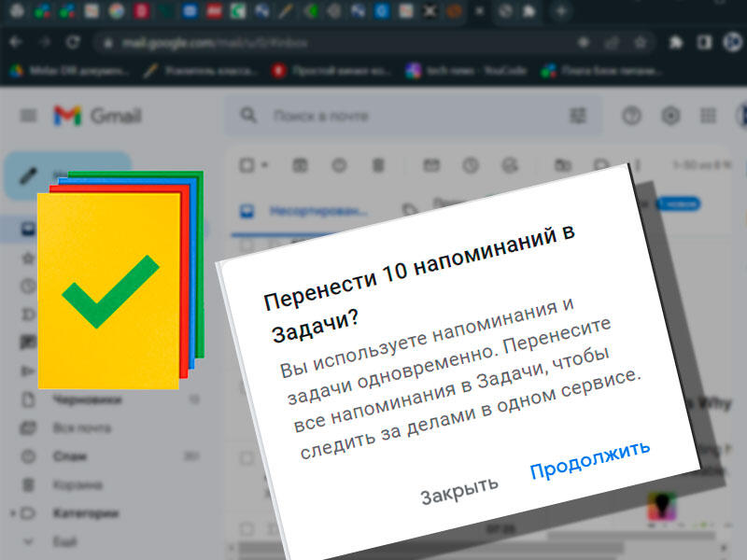The width and height of the screenshot is (747, 560).
Task: Click the Move to folder toolbar icon
Action: (x=563, y=165)
